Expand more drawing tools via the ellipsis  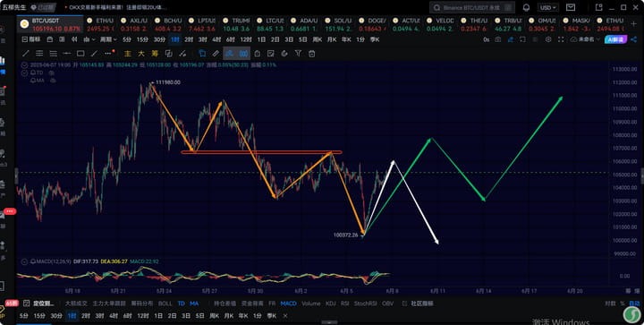coord(108,54)
